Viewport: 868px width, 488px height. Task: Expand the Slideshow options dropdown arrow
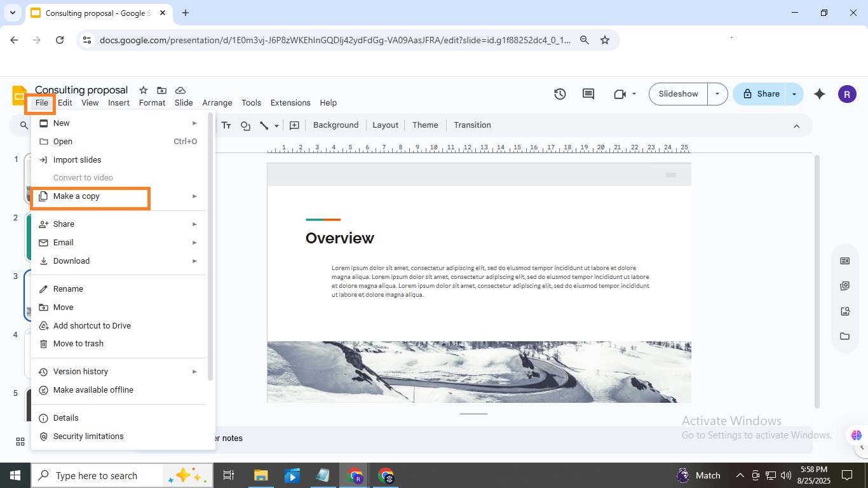tap(717, 94)
